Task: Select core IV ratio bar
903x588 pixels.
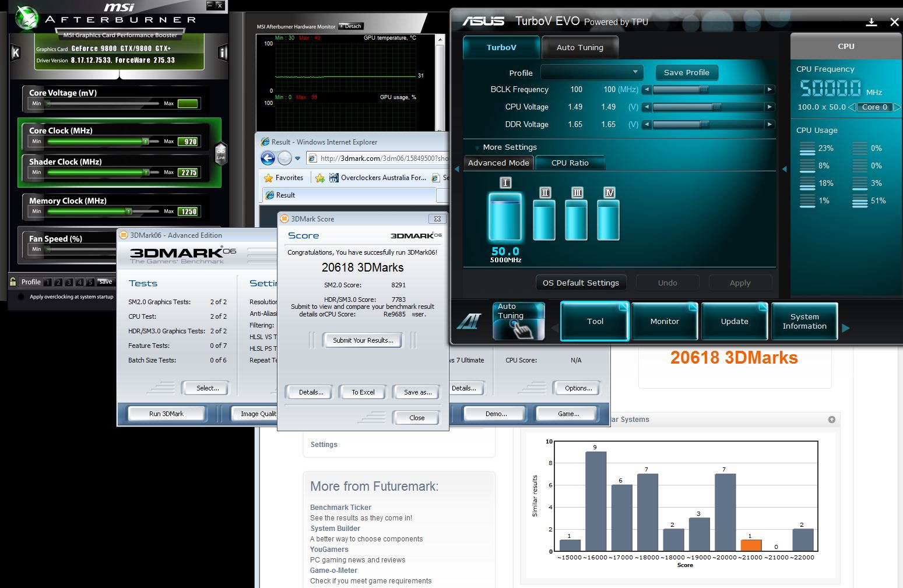Action: pyautogui.click(x=609, y=220)
